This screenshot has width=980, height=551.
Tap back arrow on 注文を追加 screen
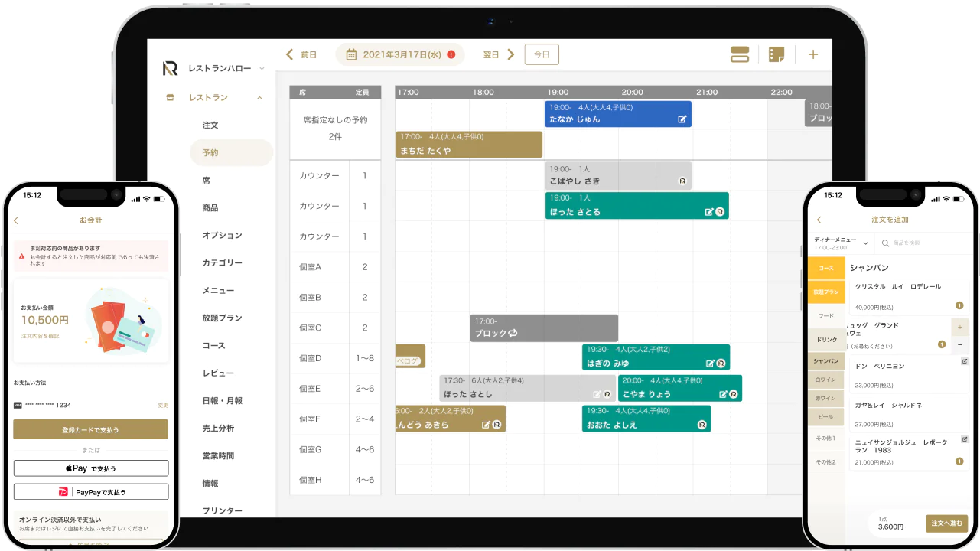[819, 220]
